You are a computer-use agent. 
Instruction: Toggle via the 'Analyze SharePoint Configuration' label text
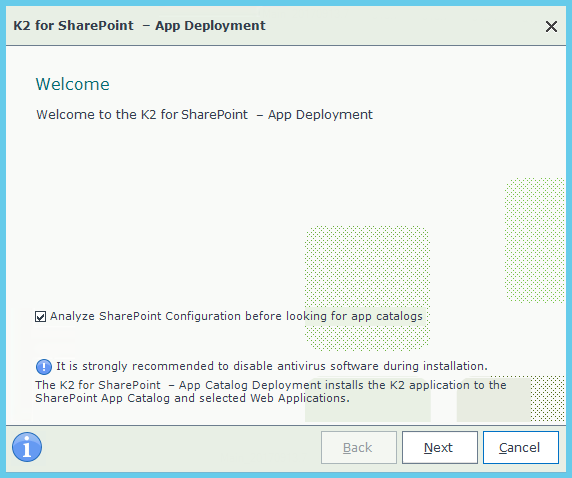pos(236,316)
